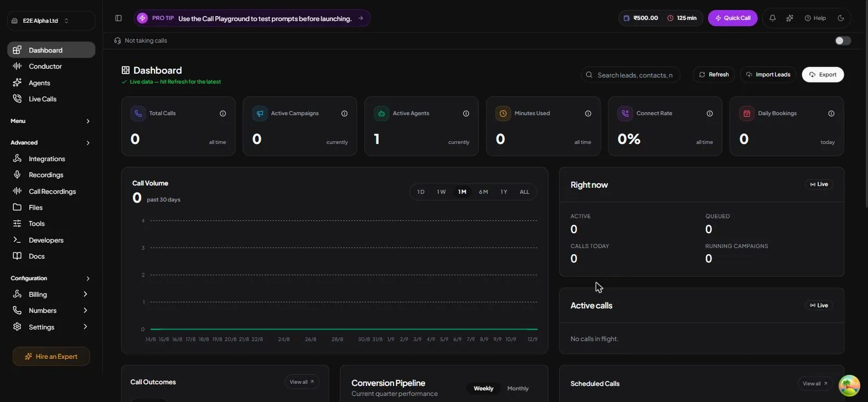Click the Daily Bookings calendar icon
The width and height of the screenshot is (868, 402).
pyautogui.click(x=747, y=114)
